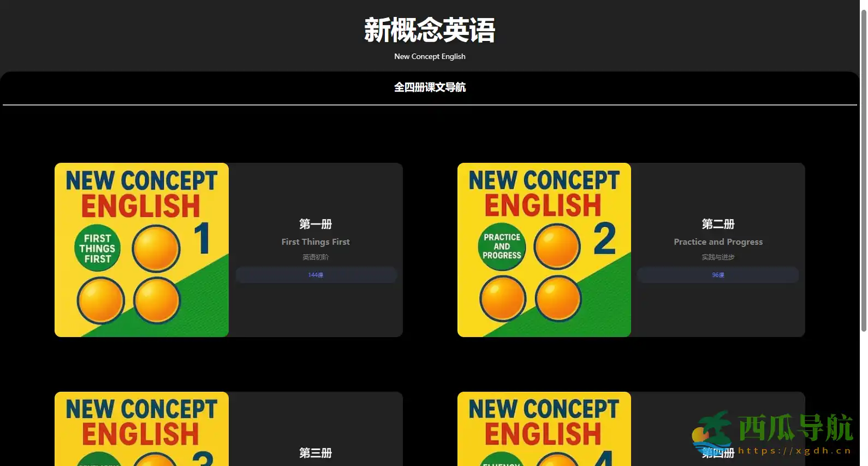
Task: Select the First Things First subtitle
Action: click(x=316, y=241)
